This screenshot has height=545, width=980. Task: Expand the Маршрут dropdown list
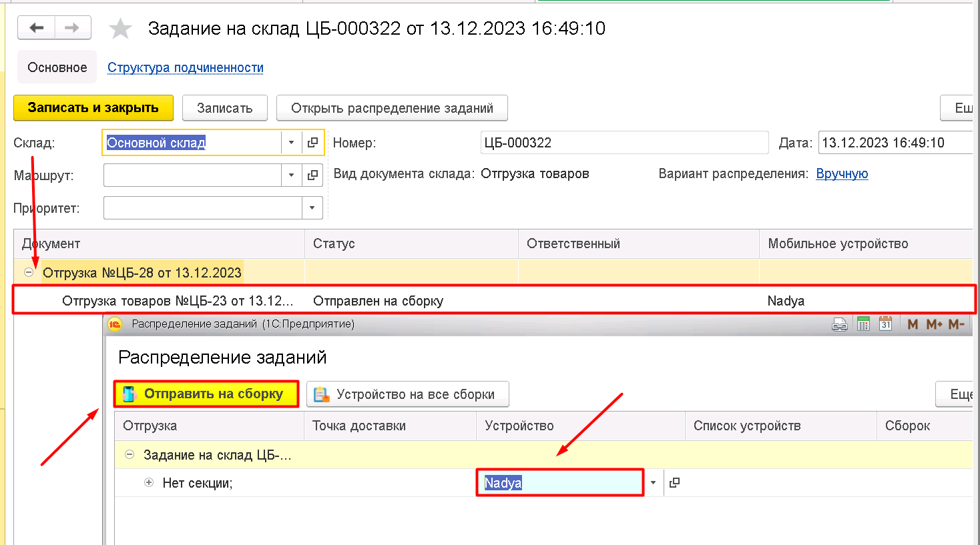pyautogui.click(x=291, y=175)
